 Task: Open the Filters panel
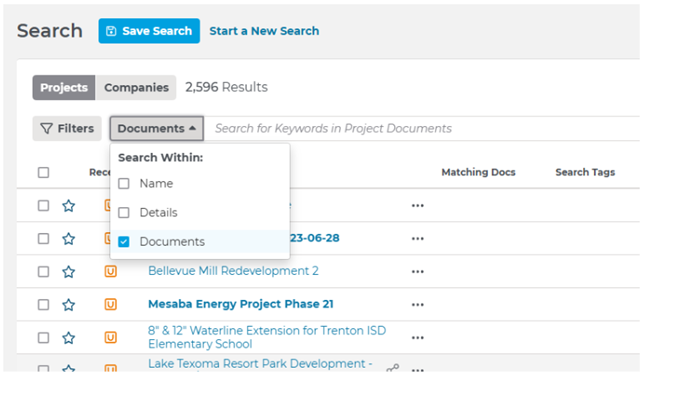[67, 129]
